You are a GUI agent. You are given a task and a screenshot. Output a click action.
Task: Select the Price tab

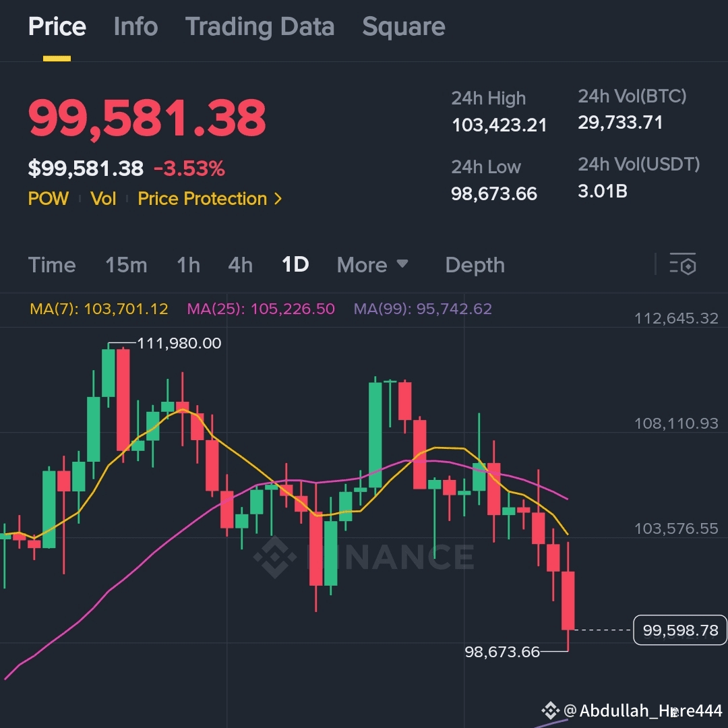point(57,27)
